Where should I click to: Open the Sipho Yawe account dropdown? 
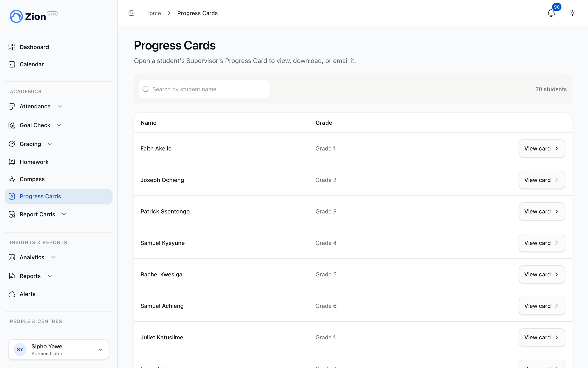59,350
